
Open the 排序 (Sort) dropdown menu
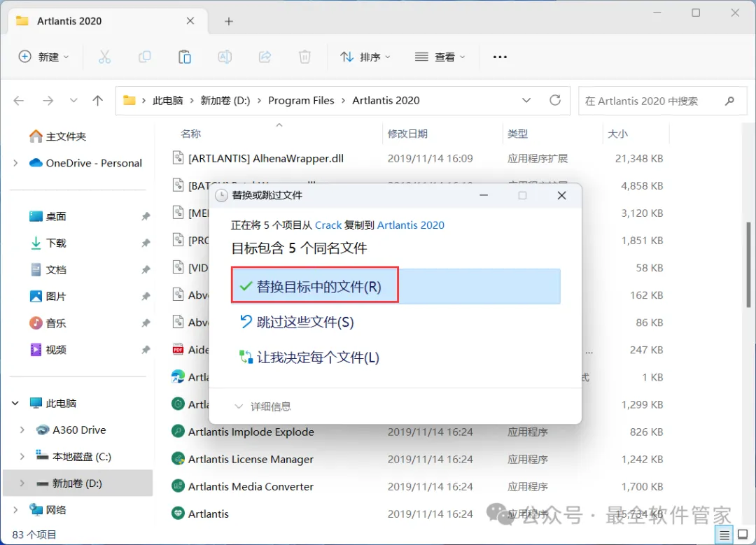365,57
